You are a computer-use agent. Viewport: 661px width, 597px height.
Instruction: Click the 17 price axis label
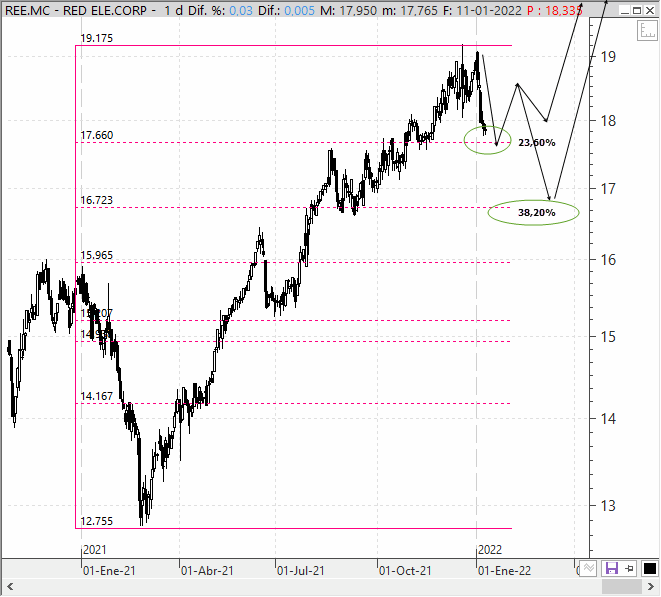pyautogui.click(x=608, y=188)
